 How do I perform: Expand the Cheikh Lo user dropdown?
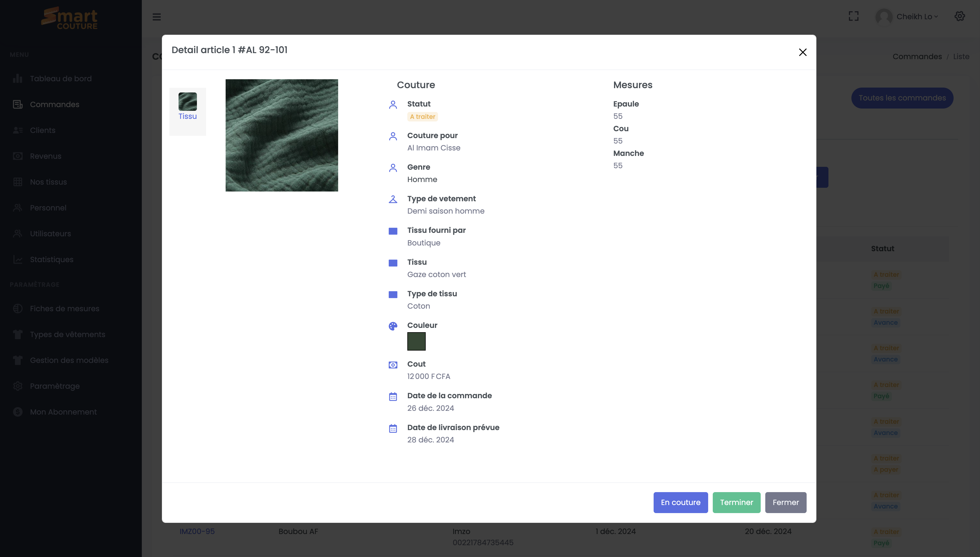[x=917, y=16]
